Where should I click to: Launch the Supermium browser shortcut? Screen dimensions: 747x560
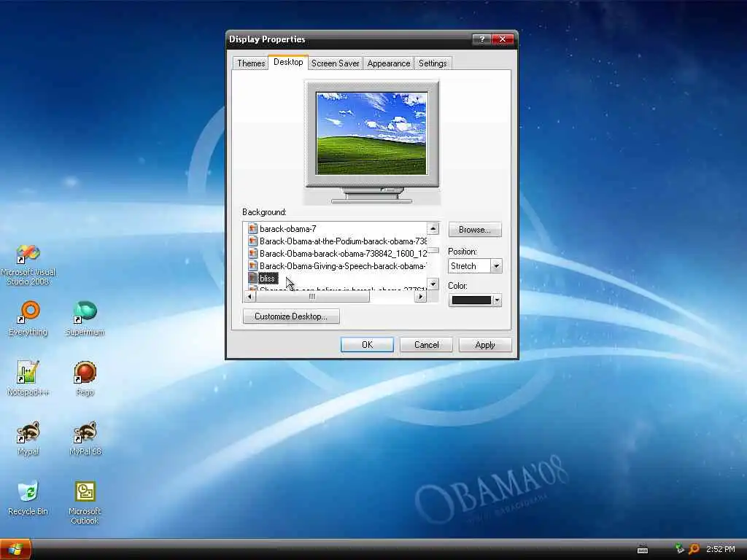point(85,318)
